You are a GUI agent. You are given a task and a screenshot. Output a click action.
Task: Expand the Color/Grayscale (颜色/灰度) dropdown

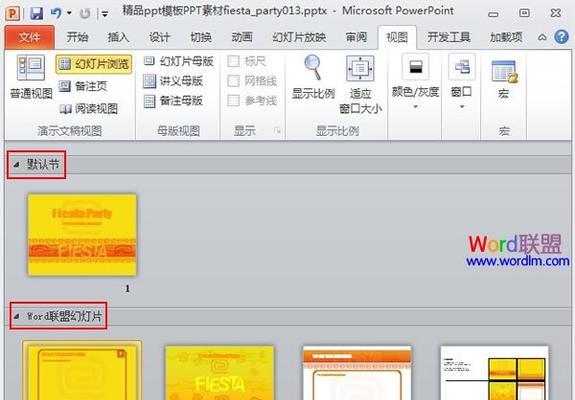click(415, 82)
